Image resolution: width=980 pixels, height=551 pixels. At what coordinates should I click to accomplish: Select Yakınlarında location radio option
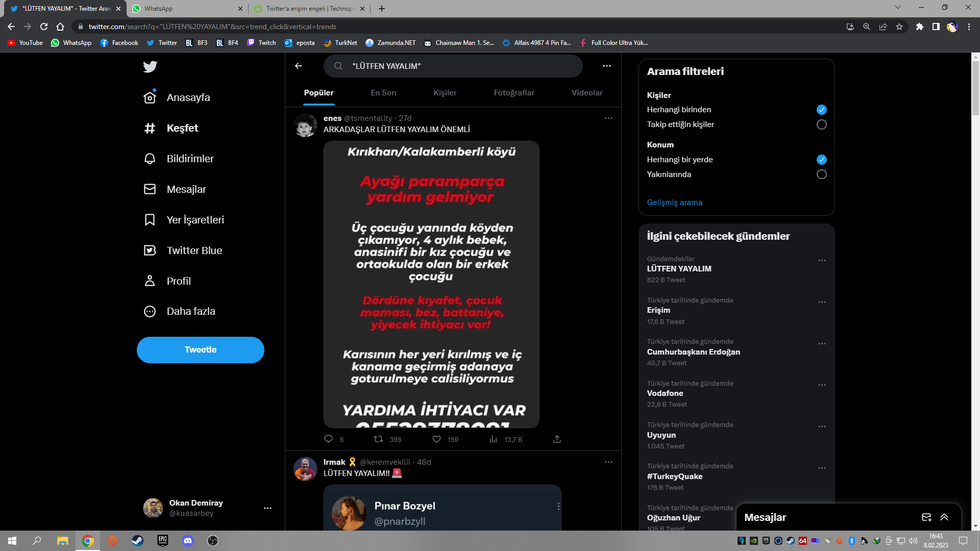[x=821, y=174]
